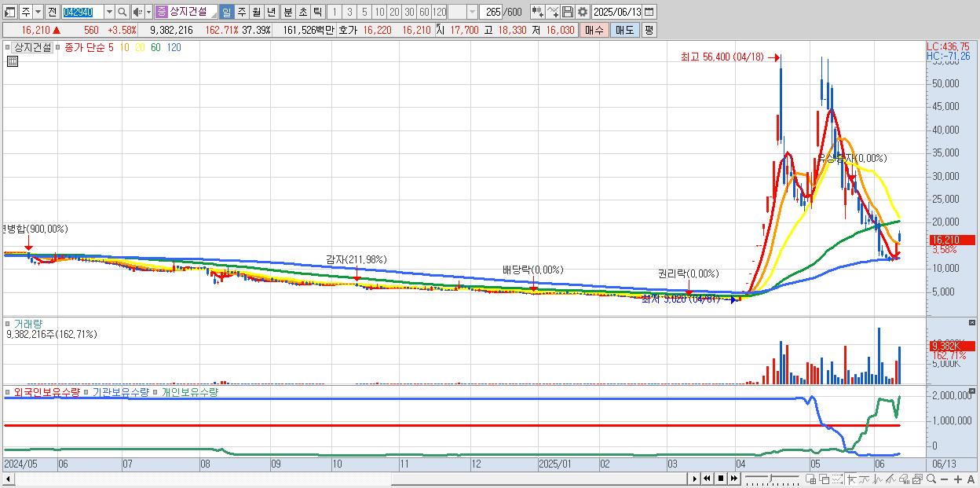The image size is (980, 488).
Task: Open the custom interval dropdown arrow
Action: [472, 12]
